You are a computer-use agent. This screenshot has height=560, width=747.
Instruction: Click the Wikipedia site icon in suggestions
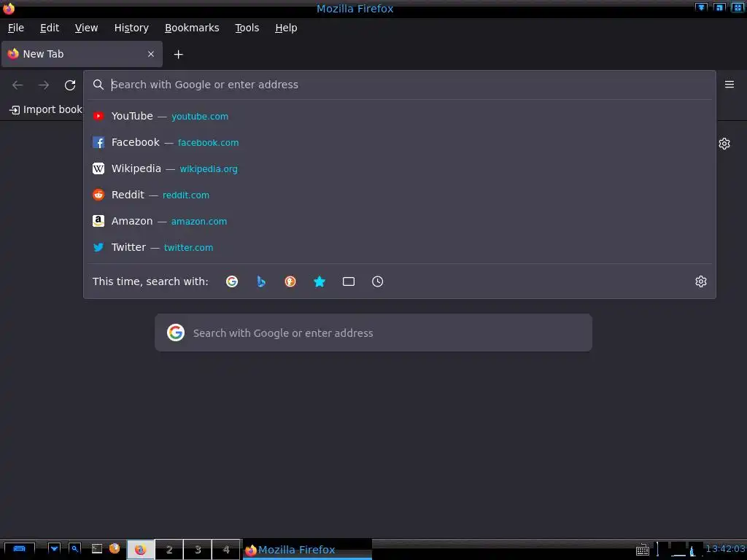click(x=98, y=168)
